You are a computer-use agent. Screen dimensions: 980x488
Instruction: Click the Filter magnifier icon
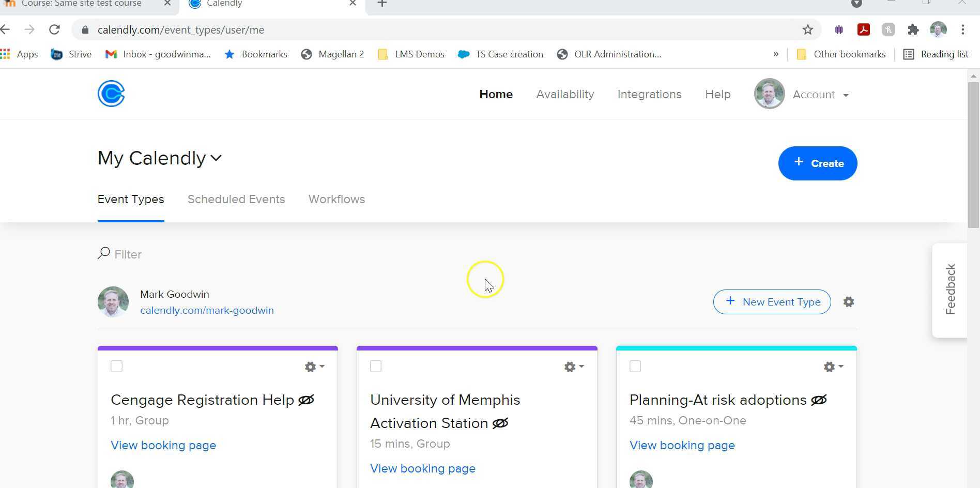(x=104, y=253)
